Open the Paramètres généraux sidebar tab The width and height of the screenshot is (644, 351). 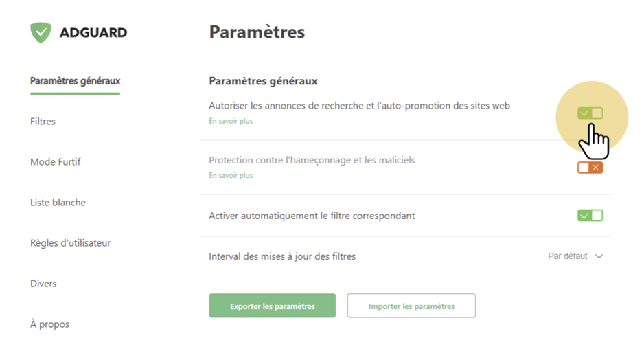[75, 81]
